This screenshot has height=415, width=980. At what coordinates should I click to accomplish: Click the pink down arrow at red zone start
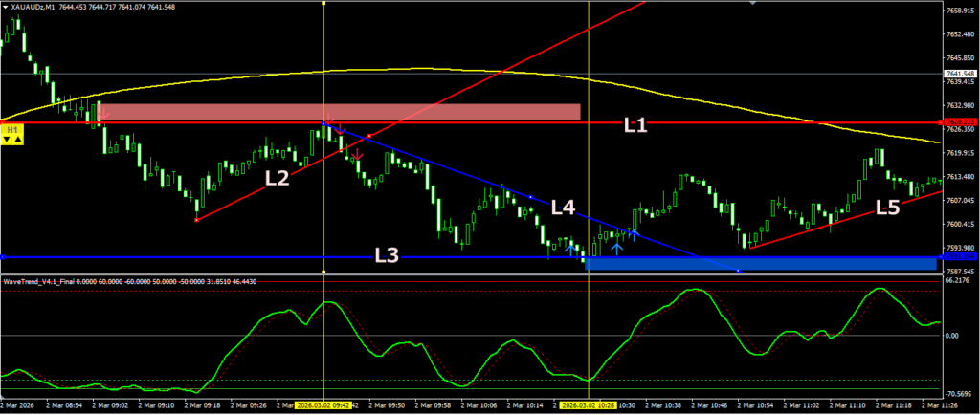pyautogui.click(x=105, y=115)
